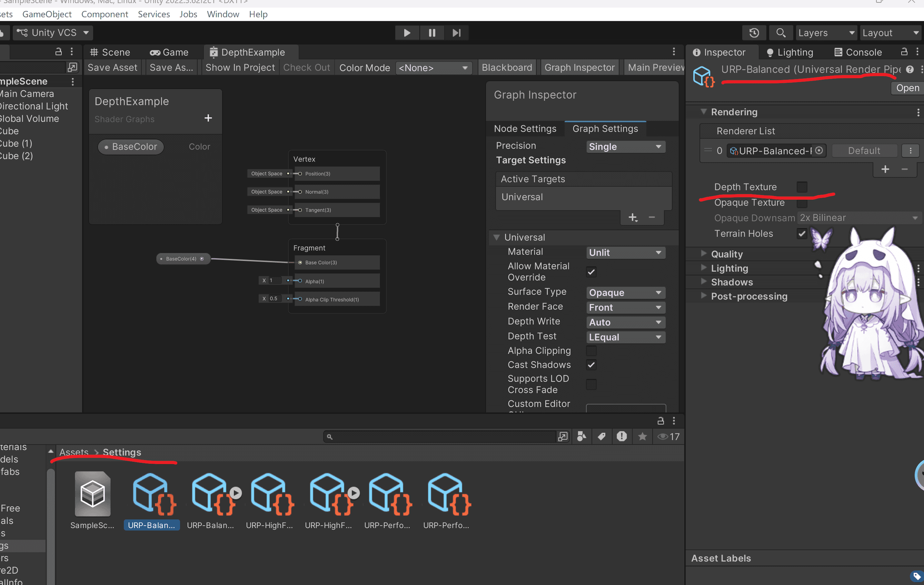This screenshot has width=924, height=585.
Task: Click Search by Type icon in Project
Action: (x=582, y=437)
